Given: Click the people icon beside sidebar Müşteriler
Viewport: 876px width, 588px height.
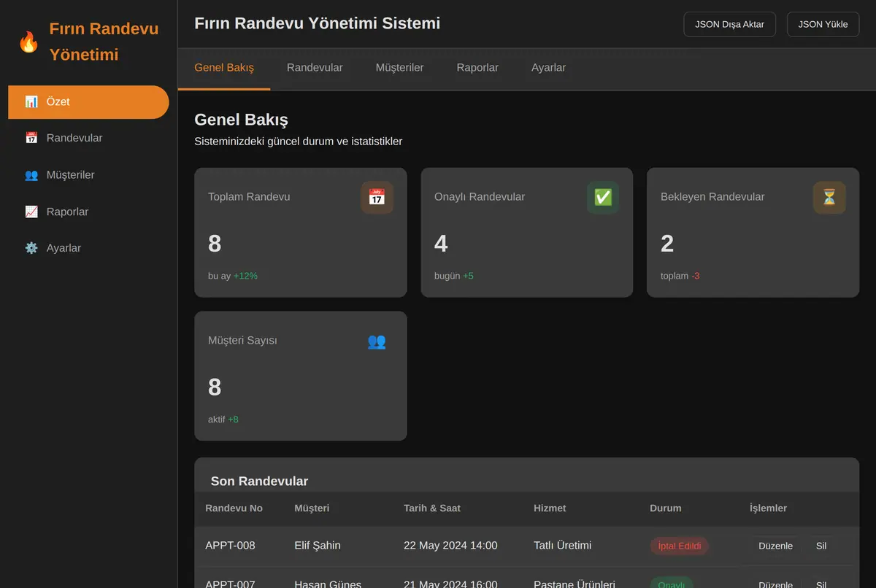Looking at the screenshot, I should pyautogui.click(x=31, y=175).
